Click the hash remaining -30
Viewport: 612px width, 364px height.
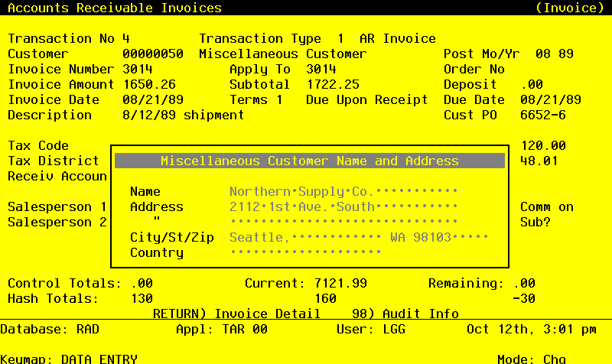tap(524, 298)
